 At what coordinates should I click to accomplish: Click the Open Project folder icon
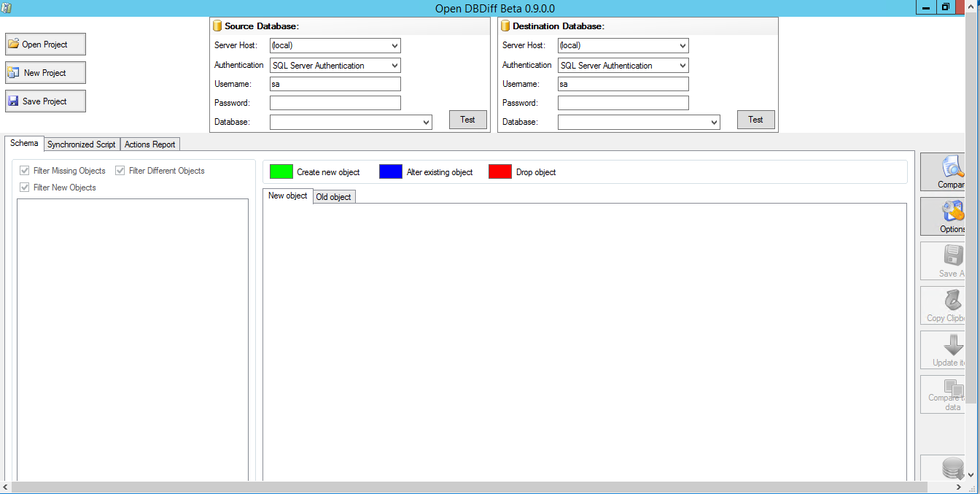pos(13,45)
